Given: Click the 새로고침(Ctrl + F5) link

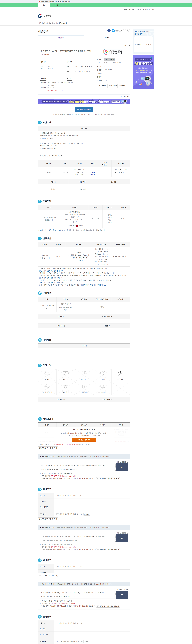Looking at the screenshot, I should tap(88, 114).
